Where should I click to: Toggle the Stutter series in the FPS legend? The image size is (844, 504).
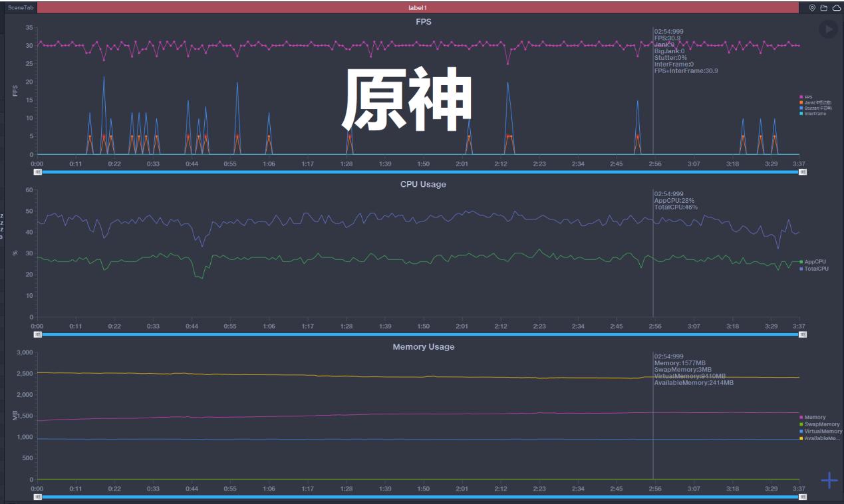[801, 108]
